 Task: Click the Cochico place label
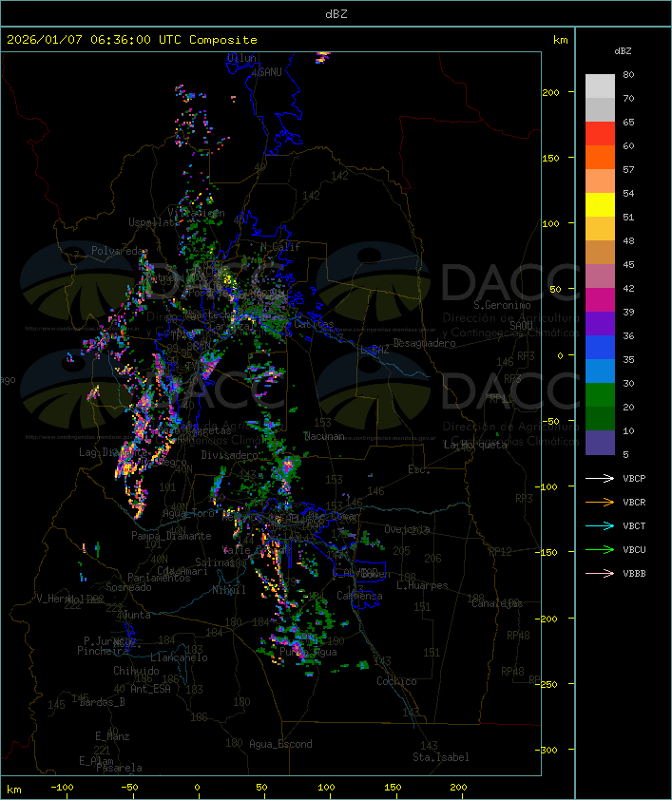(396, 681)
